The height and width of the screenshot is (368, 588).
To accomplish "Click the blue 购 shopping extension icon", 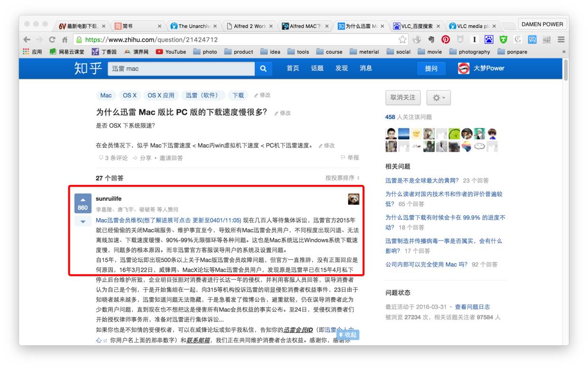I will point(532,39).
